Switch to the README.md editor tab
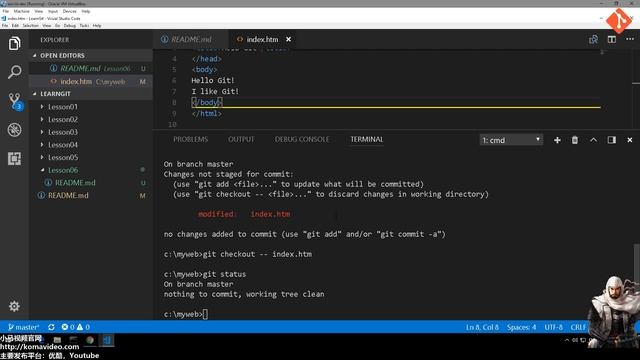This screenshot has height=360, width=640. (x=191, y=39)
